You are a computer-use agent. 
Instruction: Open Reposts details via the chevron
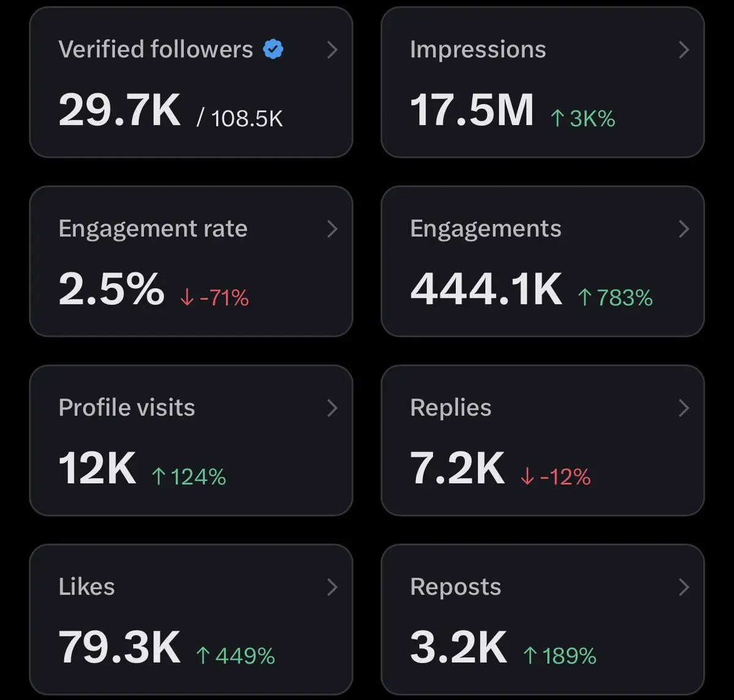tap(684, 588)
